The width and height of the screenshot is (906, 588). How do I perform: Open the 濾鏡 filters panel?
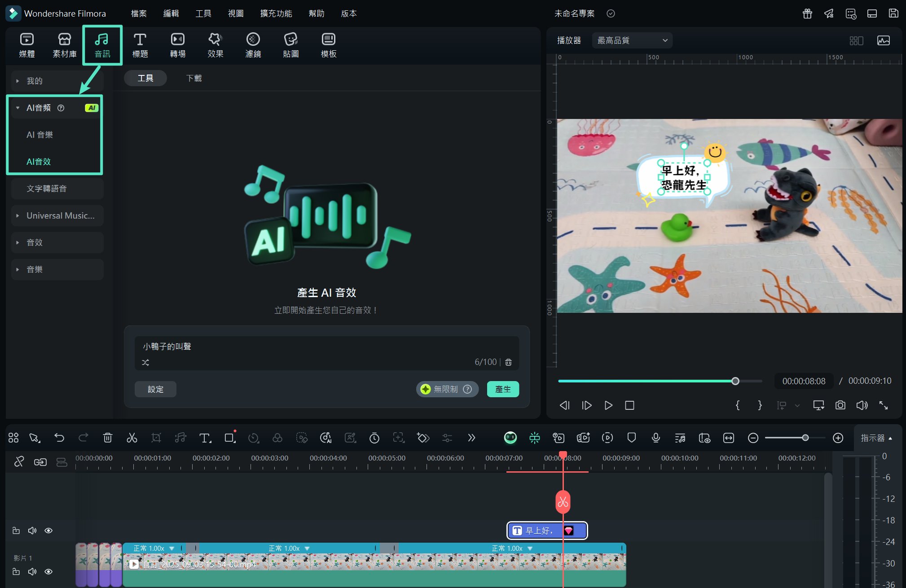(x=253, y=45)
